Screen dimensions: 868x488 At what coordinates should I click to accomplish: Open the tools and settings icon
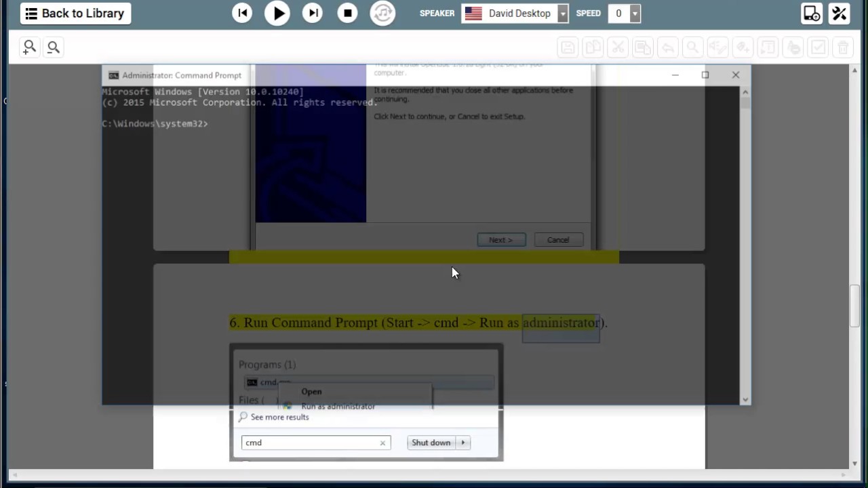click(840, 14)
